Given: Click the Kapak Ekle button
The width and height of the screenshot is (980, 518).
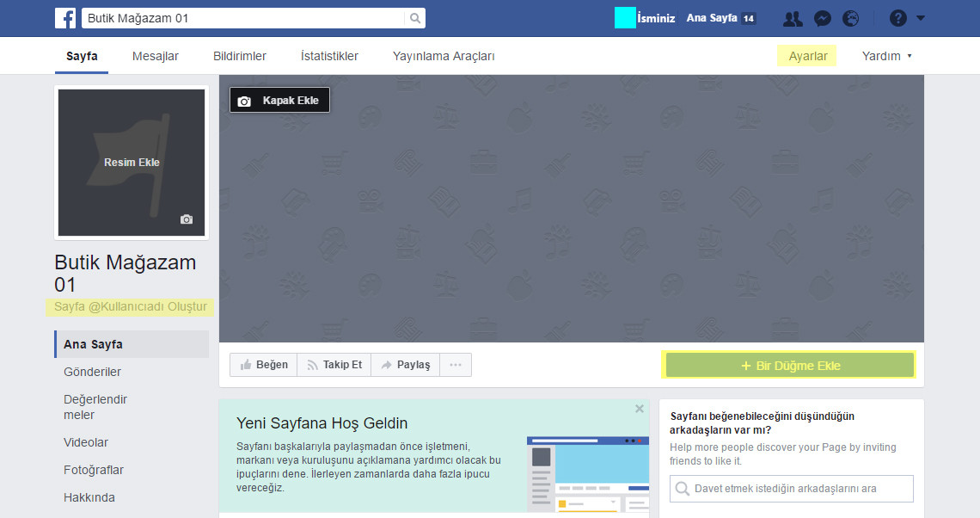Looking at the screenshot, I should [x=279, y=100].
